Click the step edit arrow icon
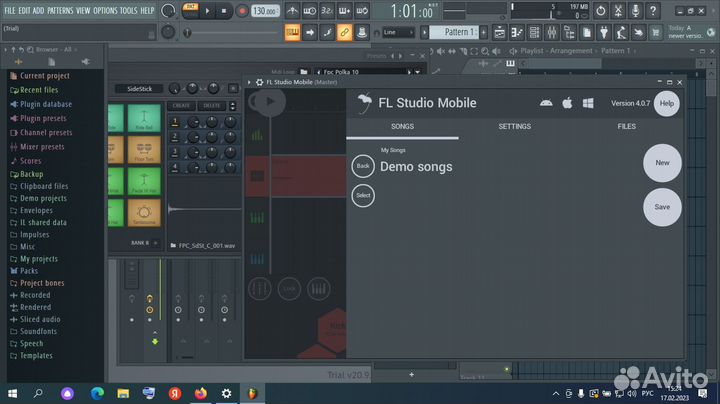 coord(309,33)
